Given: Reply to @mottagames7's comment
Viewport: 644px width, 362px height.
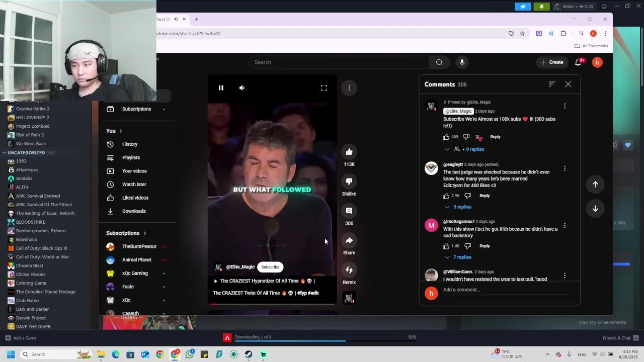Looking at the screenshot, I should click(x=485, y=246).
